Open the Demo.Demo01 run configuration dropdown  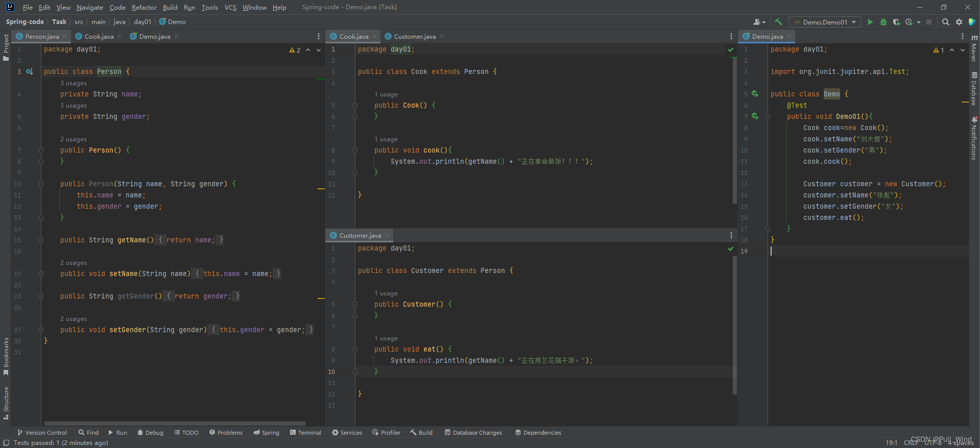point(824,22)
